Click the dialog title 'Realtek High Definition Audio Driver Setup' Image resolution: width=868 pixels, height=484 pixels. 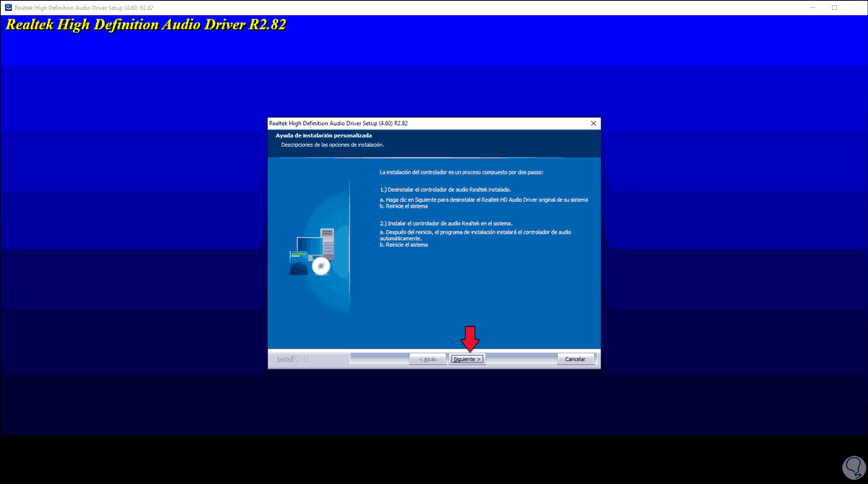(338, 124)
